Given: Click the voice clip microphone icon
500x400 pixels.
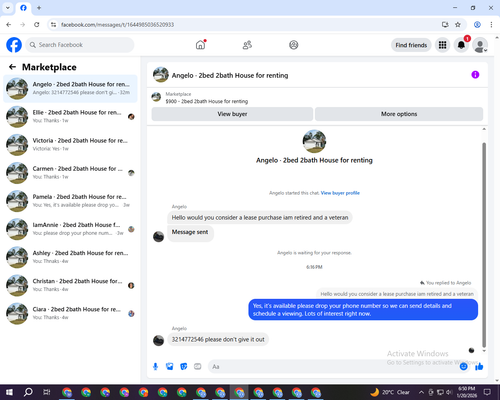Looking at the screenshot, I should click(x=155, y=367).
